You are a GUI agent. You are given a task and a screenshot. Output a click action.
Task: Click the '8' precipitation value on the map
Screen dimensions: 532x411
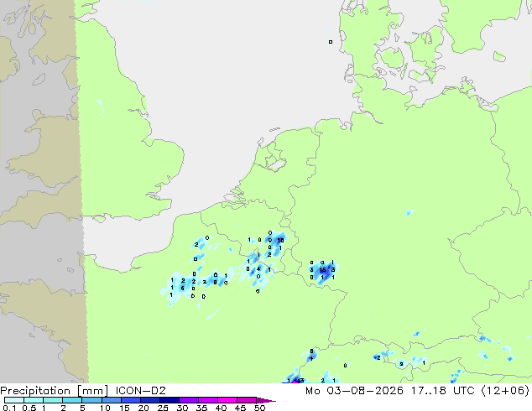point(215,282)
